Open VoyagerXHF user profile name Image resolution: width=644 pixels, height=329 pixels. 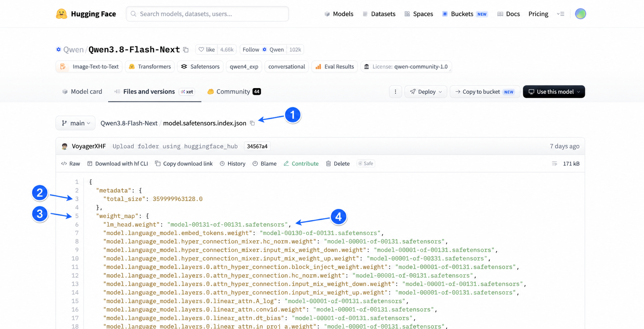pos(89,146)
